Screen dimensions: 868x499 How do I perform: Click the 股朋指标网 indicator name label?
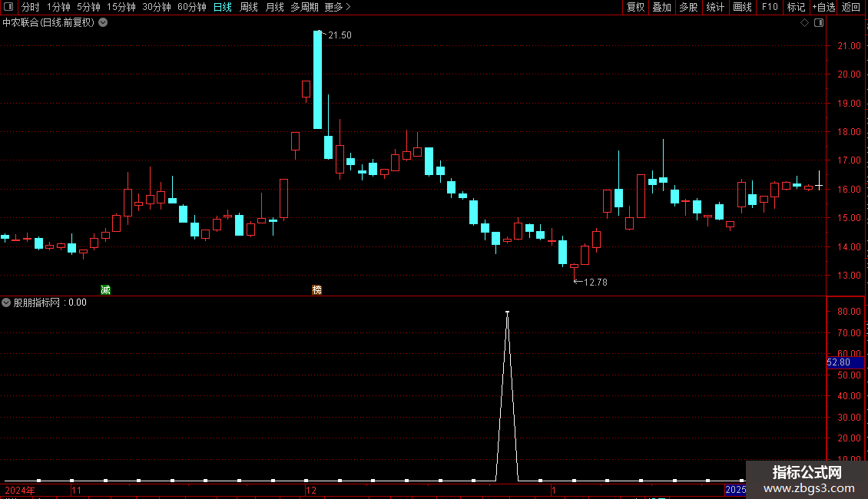click(x=37, y=302)
